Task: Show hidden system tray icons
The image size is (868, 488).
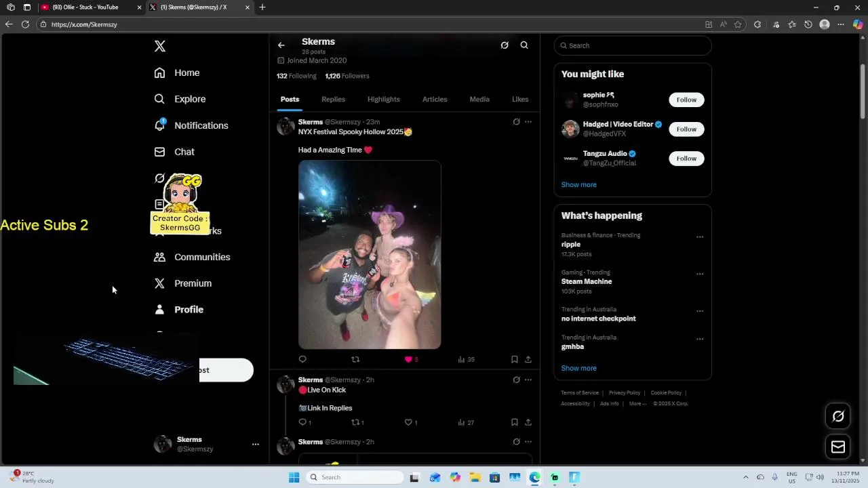Action: click(745, 477)
